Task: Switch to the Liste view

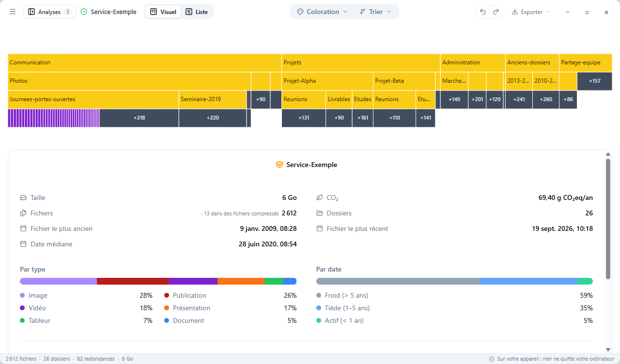Action: pos(197,12)
